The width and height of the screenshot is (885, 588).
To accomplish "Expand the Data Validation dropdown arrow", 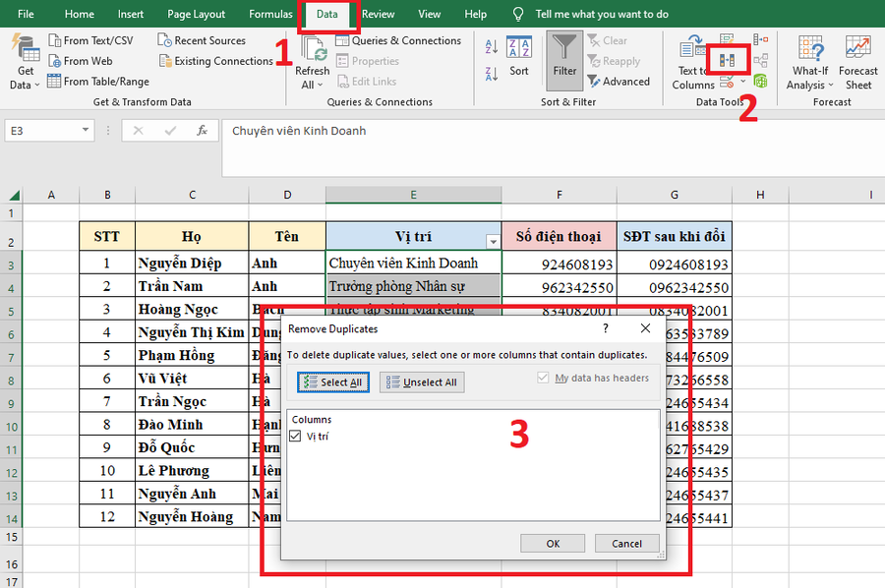I will click(742, 82).
